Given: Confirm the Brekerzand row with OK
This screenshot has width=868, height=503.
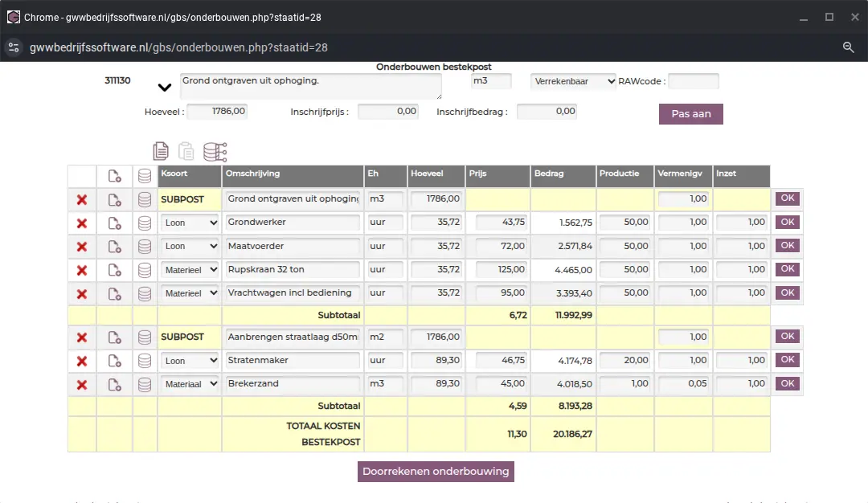Looking at the screenshot, I should click(787, 383).
